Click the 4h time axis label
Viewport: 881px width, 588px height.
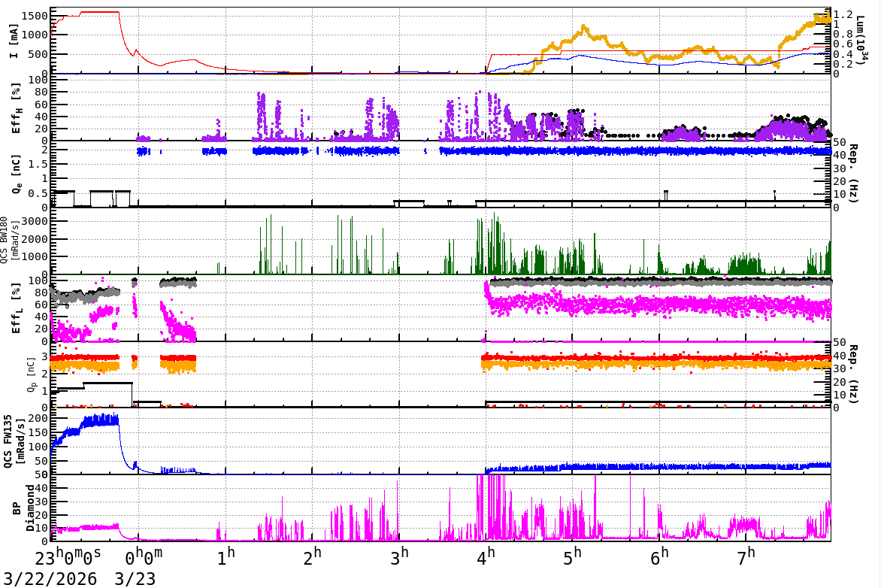coord(486,557)
